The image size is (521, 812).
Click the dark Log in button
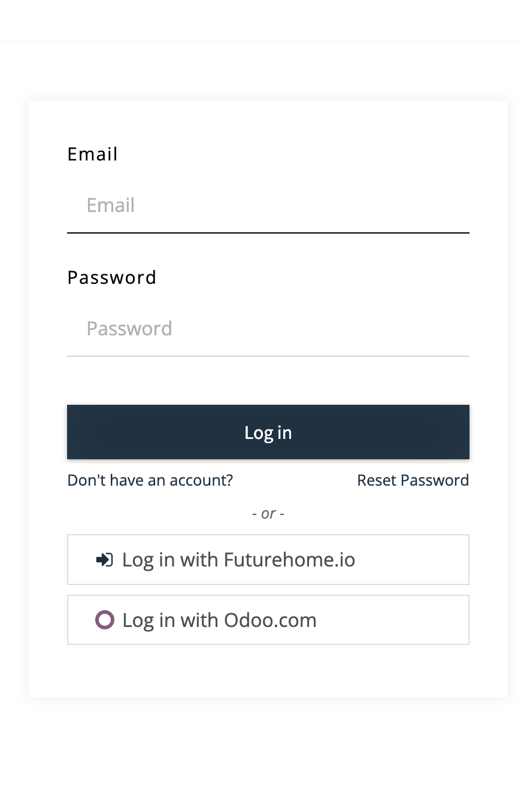268,432
